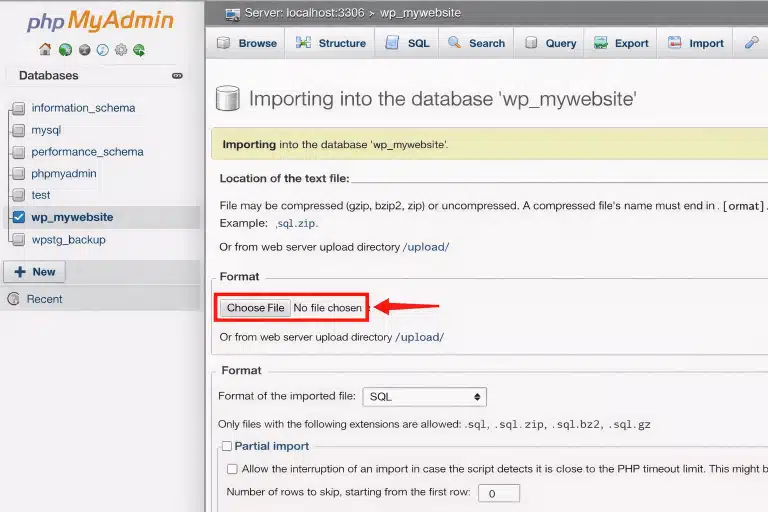Open information_schema database link
This screenshot has width=768, height=512.
(83, 108)
